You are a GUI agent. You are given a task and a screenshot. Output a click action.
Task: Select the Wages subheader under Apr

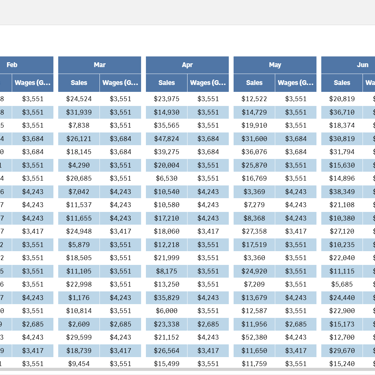pyautogui.click(x=208, y=83)
